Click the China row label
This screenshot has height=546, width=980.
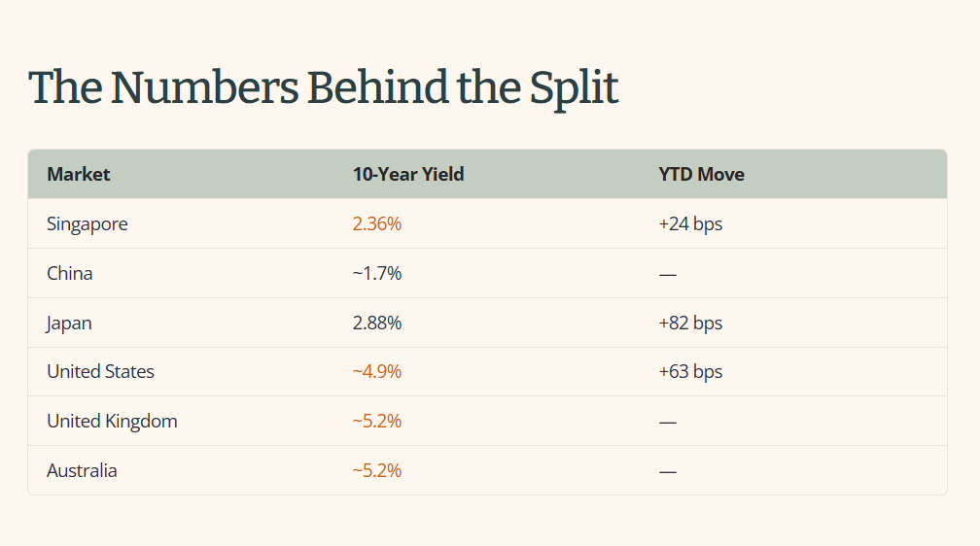[69, 273]
